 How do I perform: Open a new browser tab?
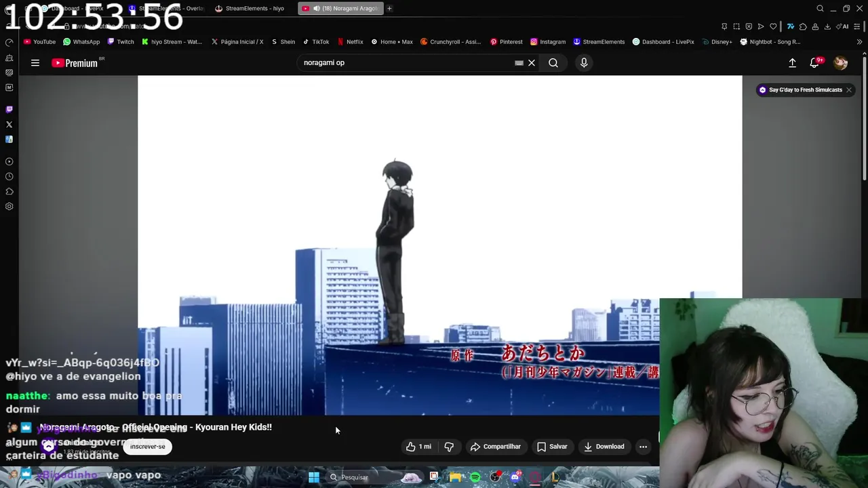click(x=389, y=9)
